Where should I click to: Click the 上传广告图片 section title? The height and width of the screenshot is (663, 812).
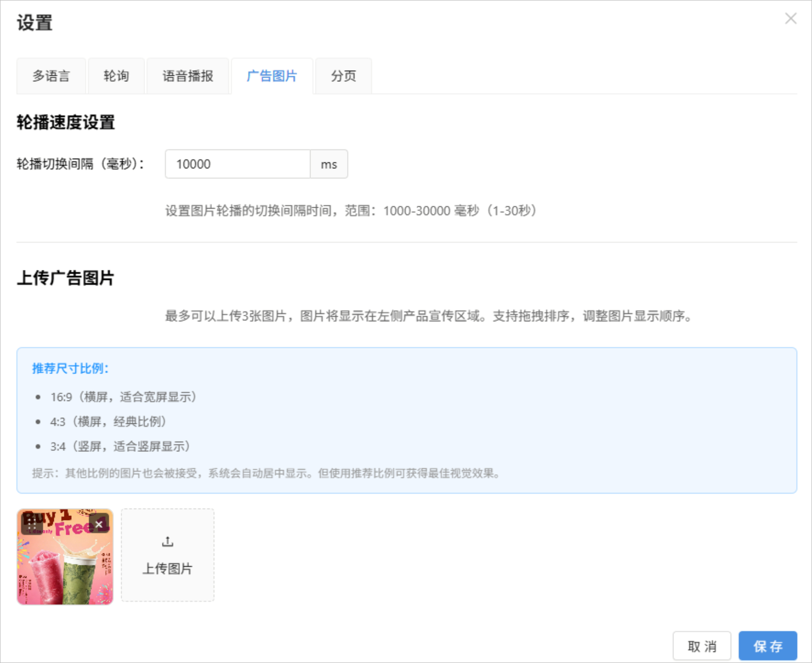(65, 278)
